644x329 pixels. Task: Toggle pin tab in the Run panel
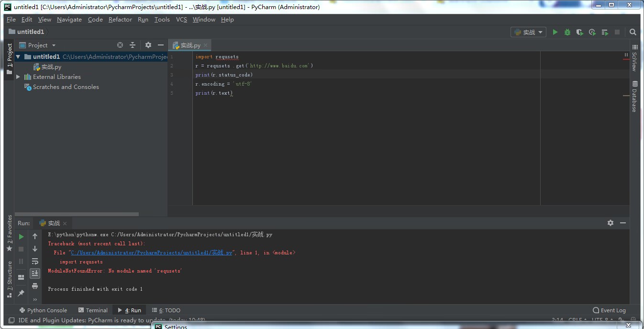pos(21,293)
